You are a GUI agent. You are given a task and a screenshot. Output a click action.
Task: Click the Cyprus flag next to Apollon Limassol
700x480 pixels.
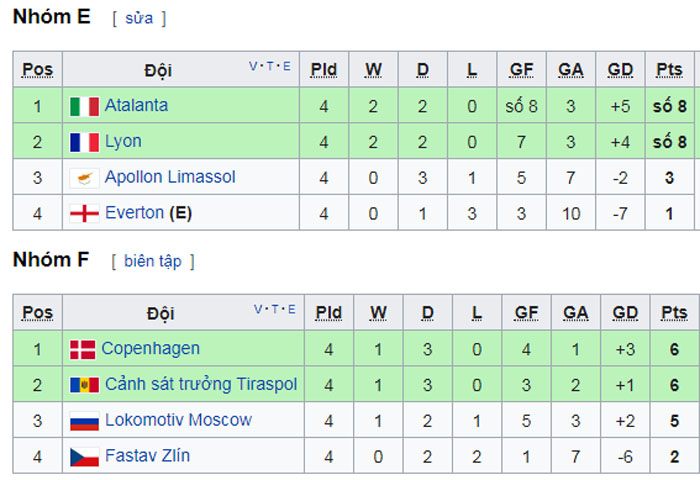[84, 178]
